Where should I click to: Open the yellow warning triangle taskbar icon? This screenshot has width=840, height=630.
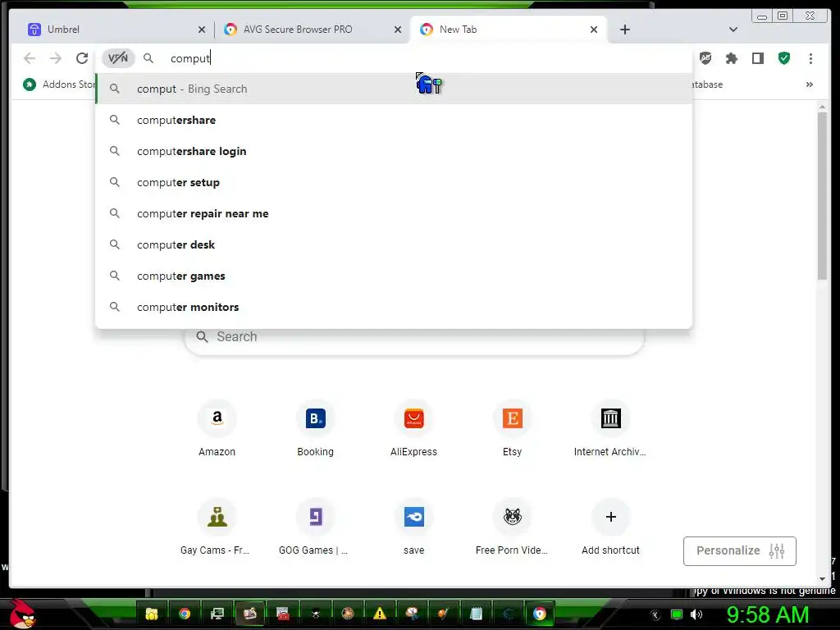pyautogui.click(x=380, y=614)
